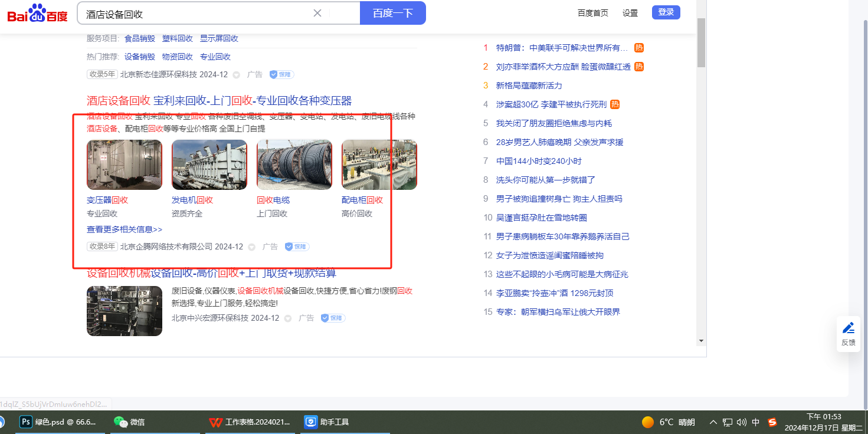
Task: Open the 反馈 feedback pencil icon
Action: click(x=849, y=328)
